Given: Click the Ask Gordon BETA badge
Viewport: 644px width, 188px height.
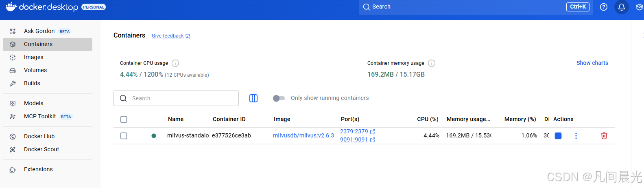Looking at the screenshot, I should coord(65,31).
